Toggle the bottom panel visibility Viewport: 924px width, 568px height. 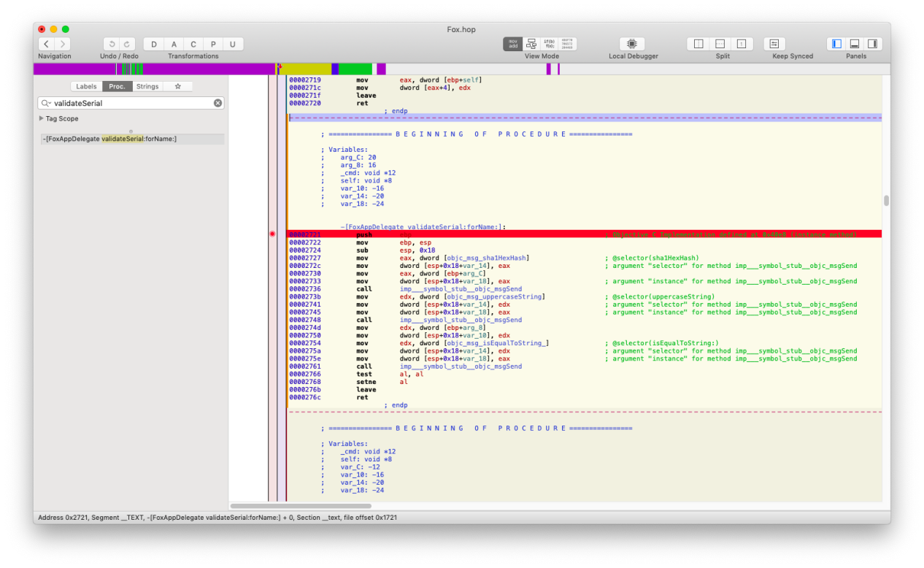point(855,44)
